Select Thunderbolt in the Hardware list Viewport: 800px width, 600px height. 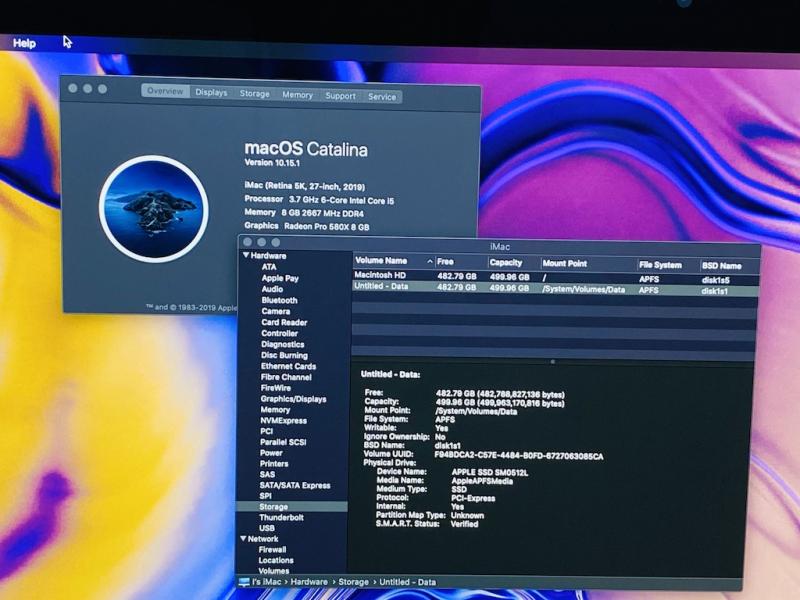(281, 517)
